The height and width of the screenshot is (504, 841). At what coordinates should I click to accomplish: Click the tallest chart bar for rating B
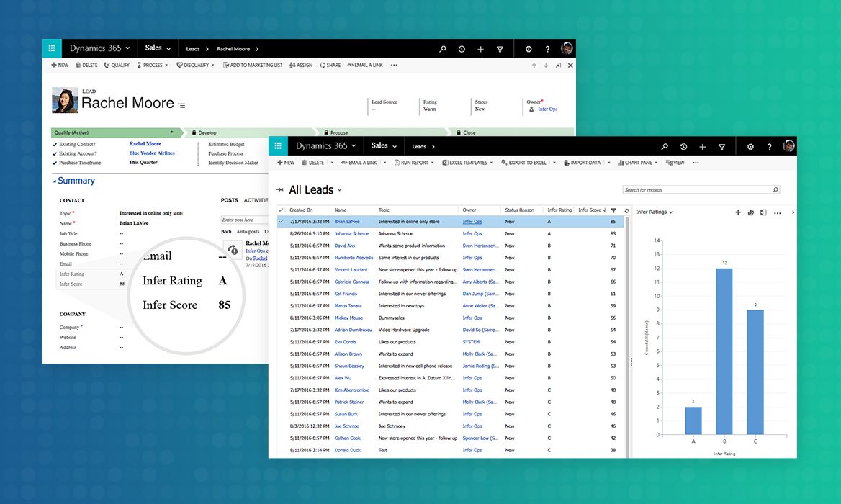tap(724, 351)
